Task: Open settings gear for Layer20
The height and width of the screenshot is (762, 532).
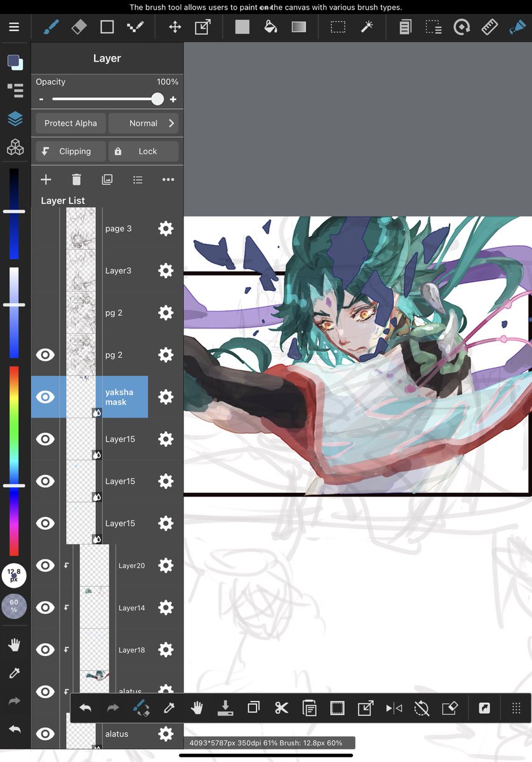Action: pos(166,565)
